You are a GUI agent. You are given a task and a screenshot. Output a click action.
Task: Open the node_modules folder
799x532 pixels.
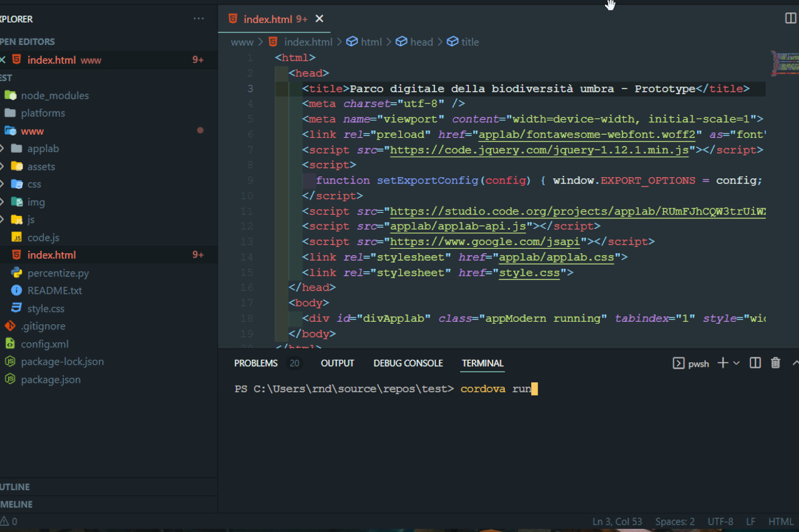pos(55,95)
